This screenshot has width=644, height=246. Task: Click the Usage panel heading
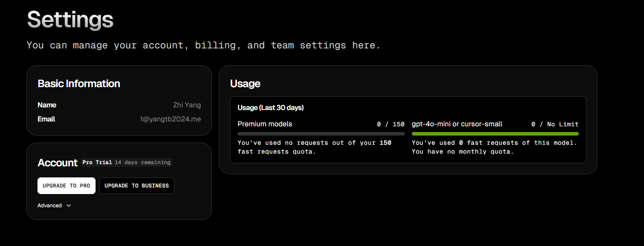(x=245, y=84)
